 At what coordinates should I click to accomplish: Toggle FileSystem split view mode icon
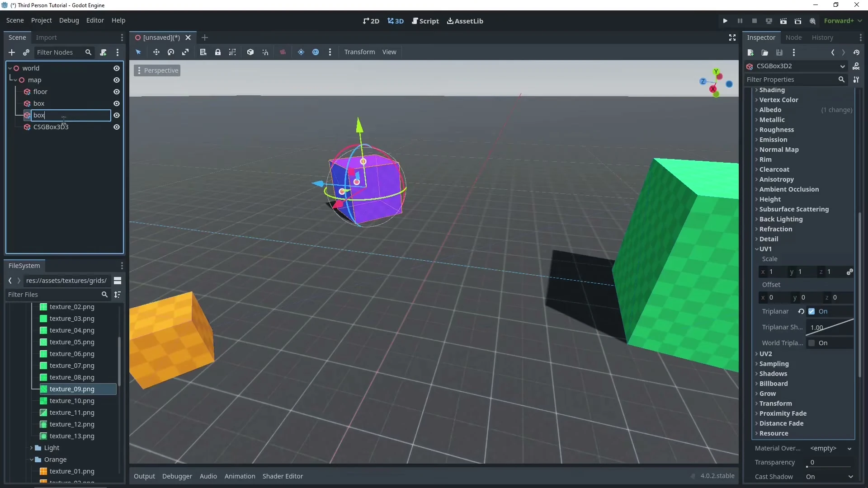118,281
